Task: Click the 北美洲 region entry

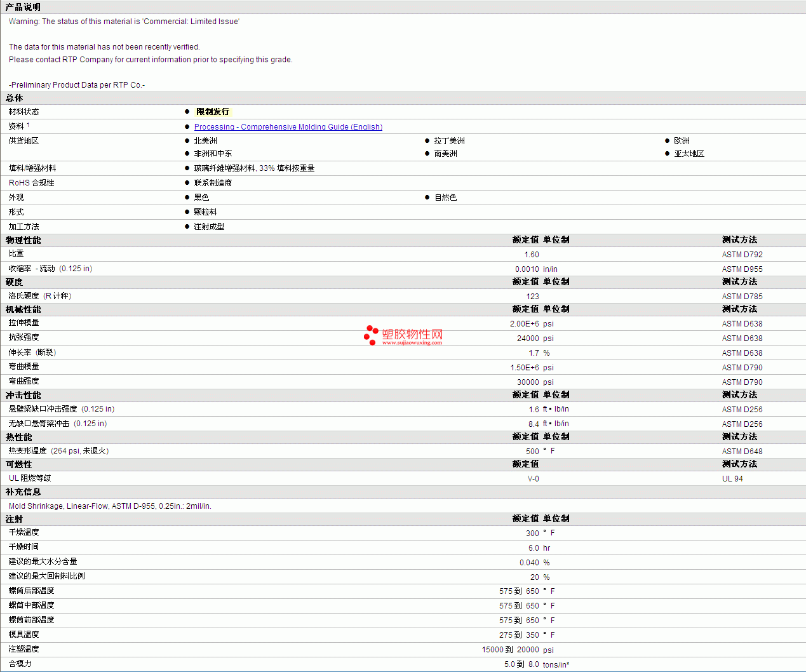Action: (206, 141)
